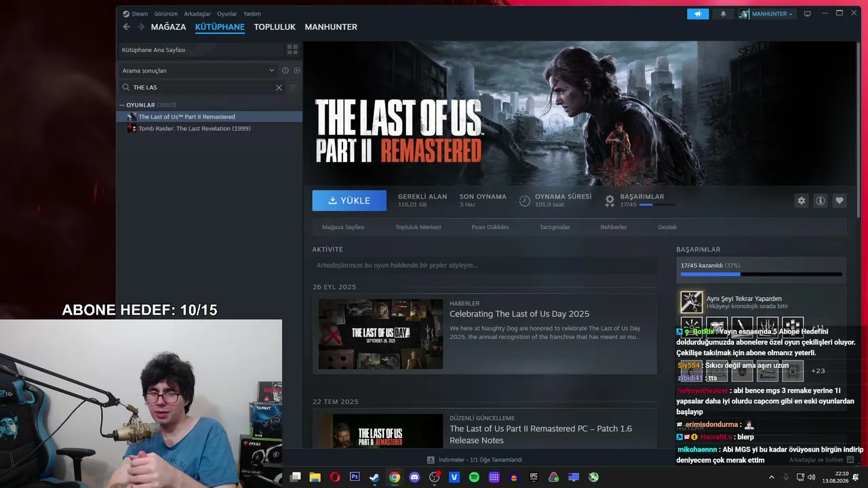Screen dimensions: 868x488
Task: Open the Topluluk Merkezi link
Action: click(x=418, y=227)
